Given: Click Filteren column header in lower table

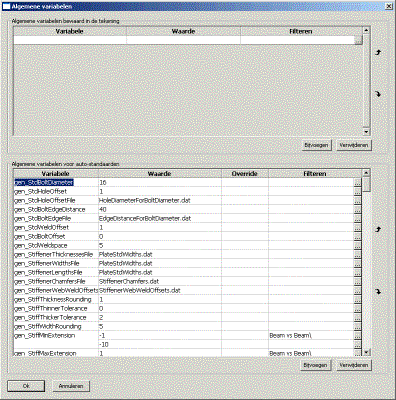Looking at the screenshot, I should (x=315, y=174).
